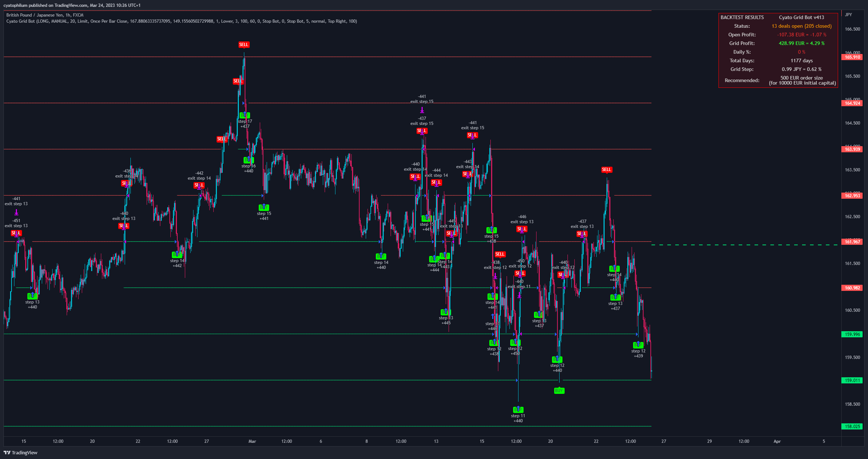Viewport: 868px width, 459px height.
Task: Click the Cyato Grid Bot indicator settings text
Action: coord(182,21)
